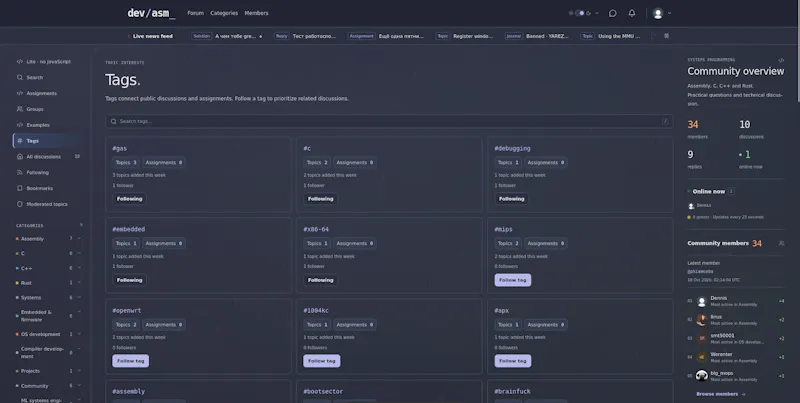
Task: Click the Assignments 0 pill on #mips
Action: tap(545, 243)
